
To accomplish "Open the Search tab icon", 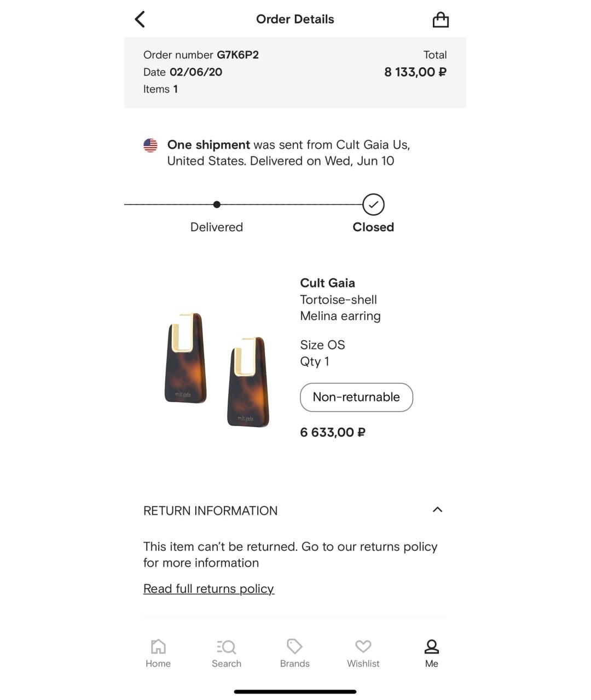I will 226,647.
